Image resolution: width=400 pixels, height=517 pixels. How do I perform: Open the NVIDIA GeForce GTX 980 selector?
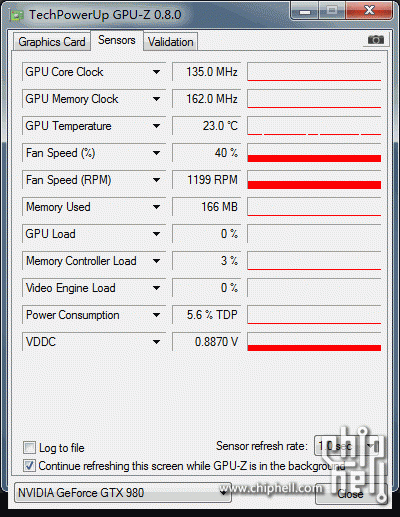tap(123, 492)
